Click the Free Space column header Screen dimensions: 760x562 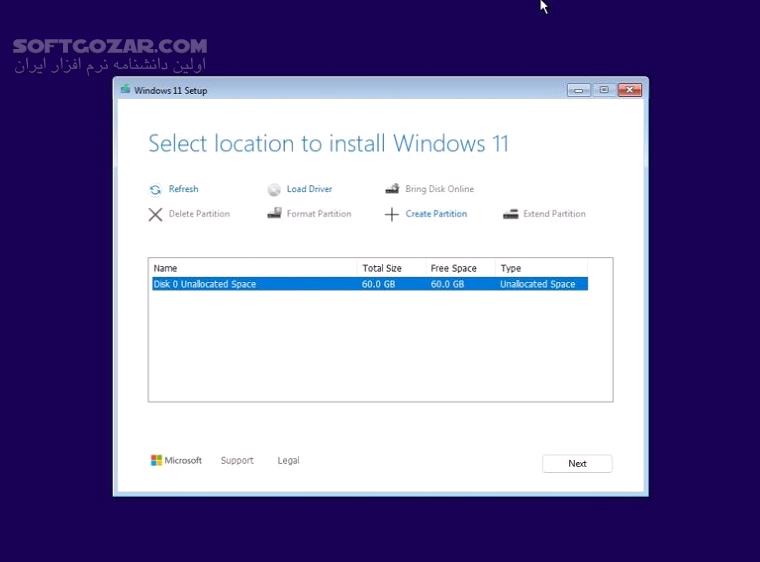[x=460, y=268]
